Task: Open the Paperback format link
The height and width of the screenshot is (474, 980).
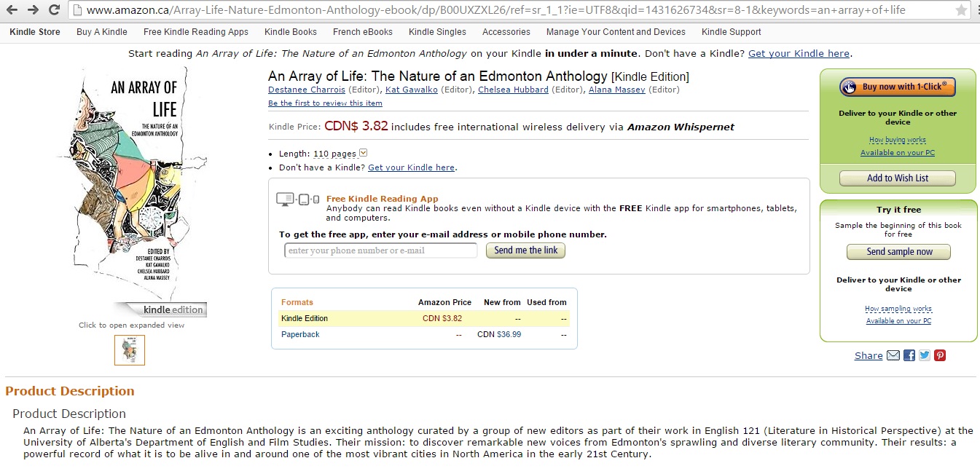Action: pos(300,334)
